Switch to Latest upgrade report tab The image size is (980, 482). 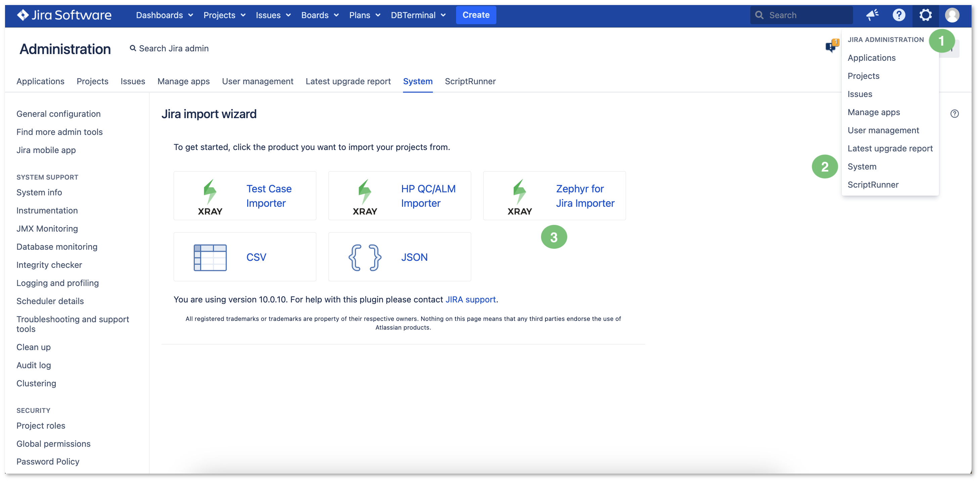pos(348,81)
